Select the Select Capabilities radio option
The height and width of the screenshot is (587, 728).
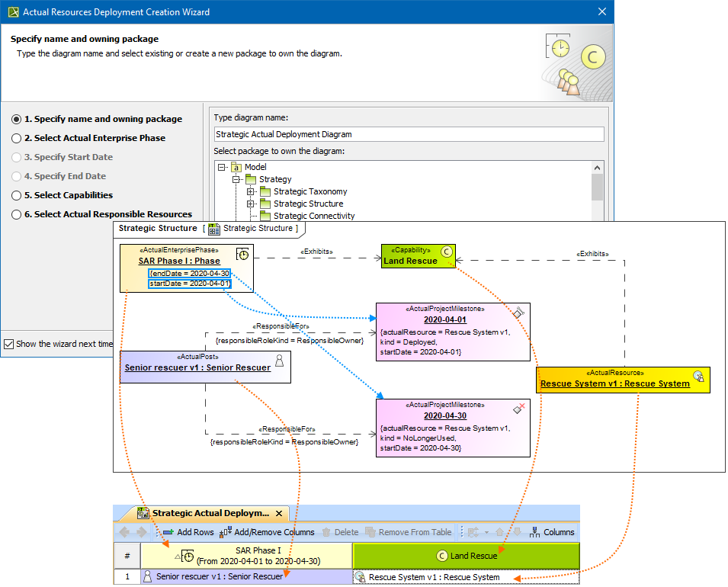(x=16, y=195)
